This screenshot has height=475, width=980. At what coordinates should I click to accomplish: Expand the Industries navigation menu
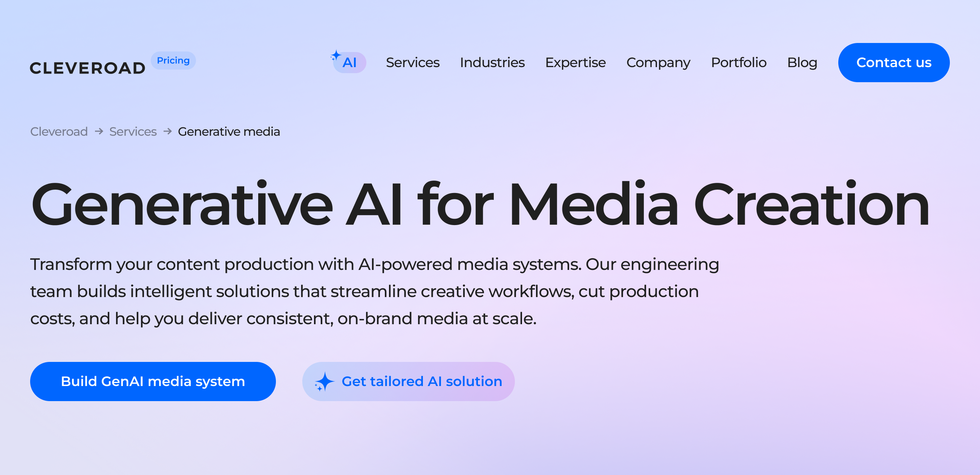[492, 63]
